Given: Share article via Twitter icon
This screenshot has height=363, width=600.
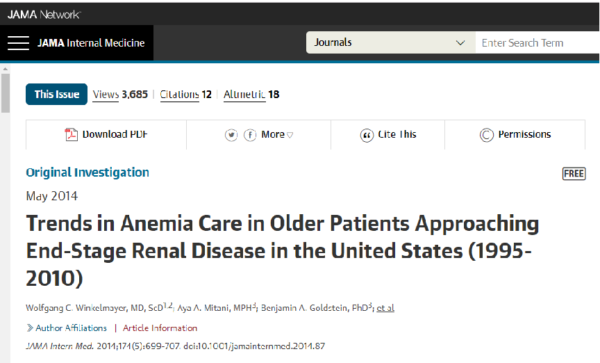Looking at the screenshot, I should 231,135.
